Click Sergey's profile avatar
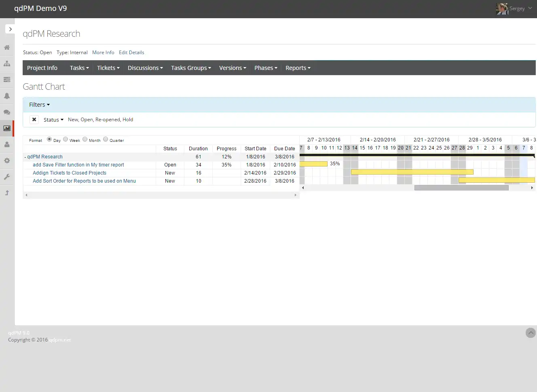This screenshot has height=392, width=537. coord(502,8)
